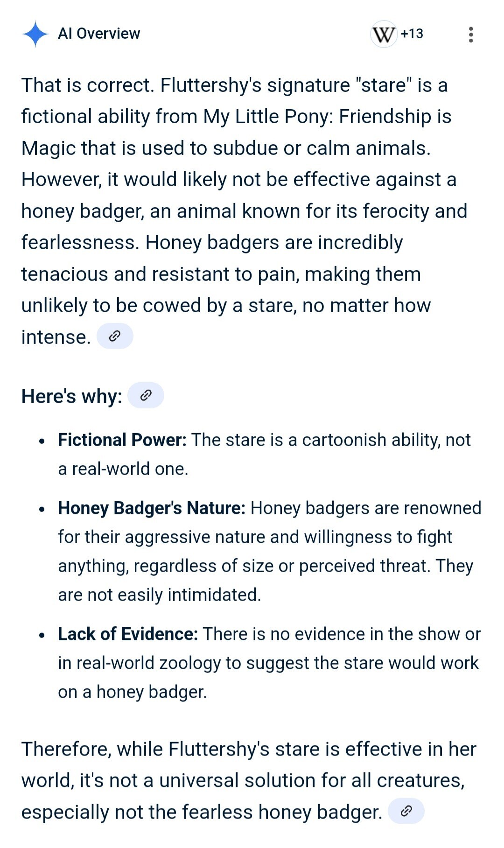Click the bold "Lack of Evidence:" label

pyautogui.click(x=128, y=634)
